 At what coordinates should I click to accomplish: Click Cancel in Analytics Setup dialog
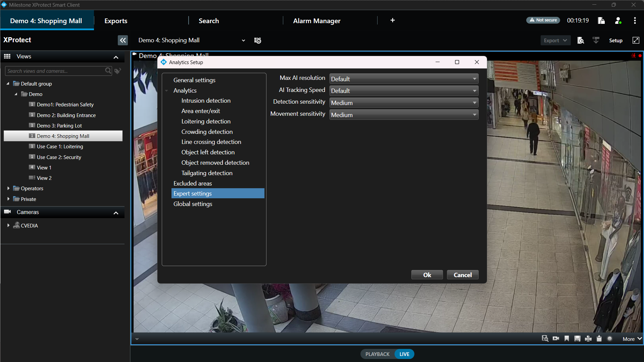point(462,275)
